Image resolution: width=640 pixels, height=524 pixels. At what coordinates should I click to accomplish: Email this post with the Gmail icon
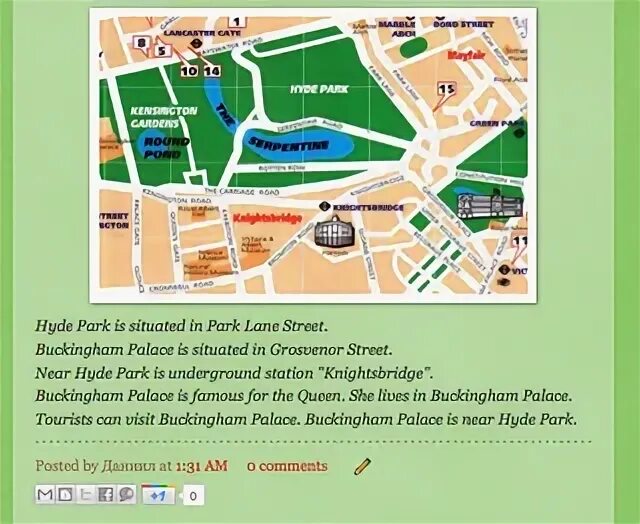click(x=45, y=495)
